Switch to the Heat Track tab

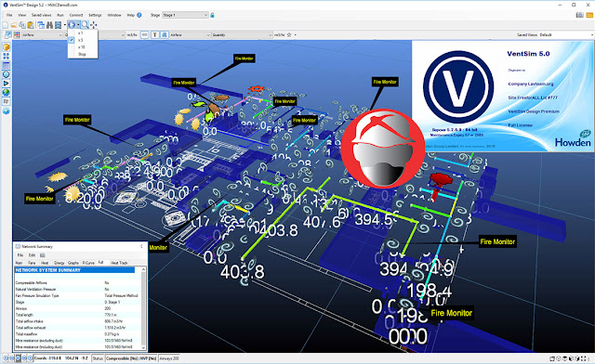120,263
